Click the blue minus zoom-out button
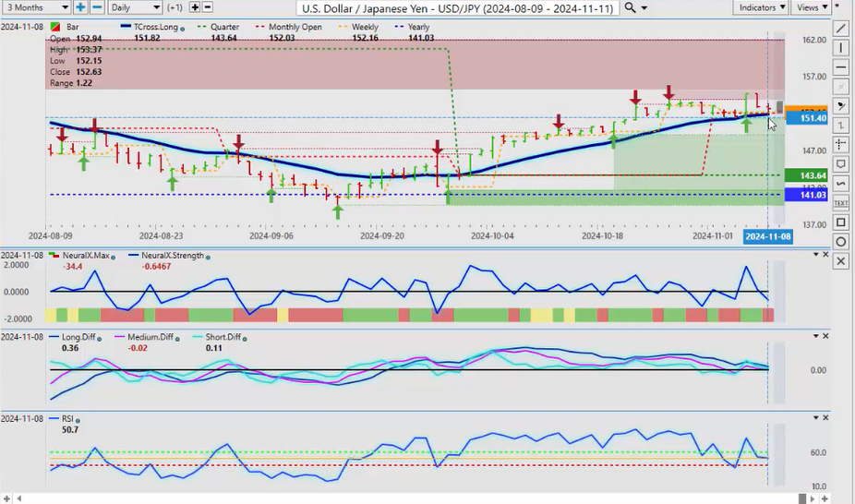This screenshot has width=855, height=504. tap(97, 7)
